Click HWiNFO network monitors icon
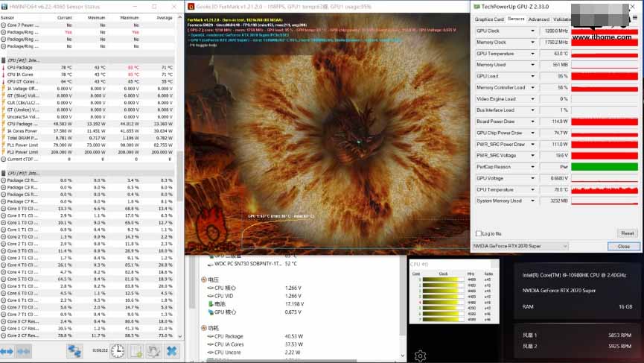The height and width of the screenshot is (363, 644). [74, 351]
